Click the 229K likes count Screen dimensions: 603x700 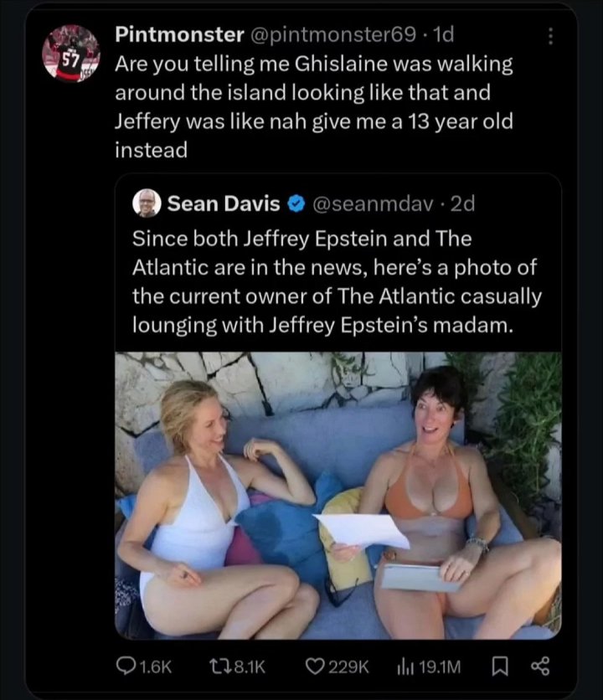pyautogui.click(x=349, y=666)
